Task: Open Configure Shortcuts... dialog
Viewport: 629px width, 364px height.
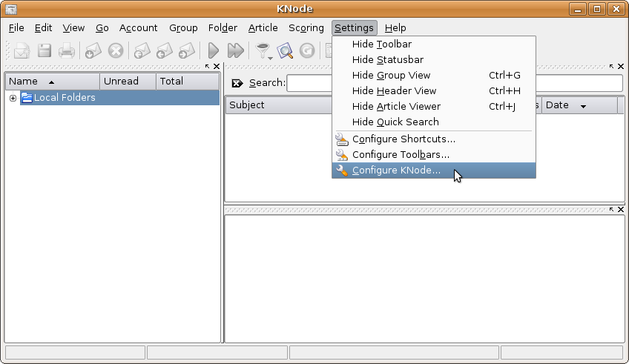Action: tap(434, 139)
